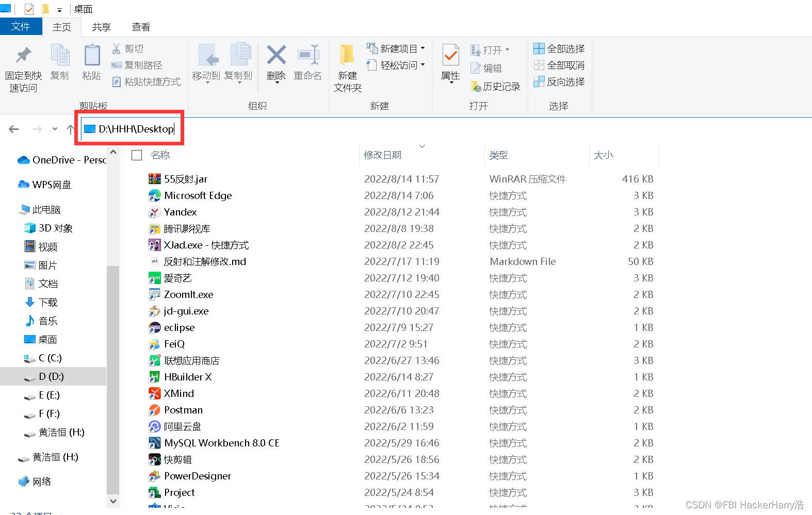
Task: Open drive C (C:) in sidebar
Action: click(43, 358)
